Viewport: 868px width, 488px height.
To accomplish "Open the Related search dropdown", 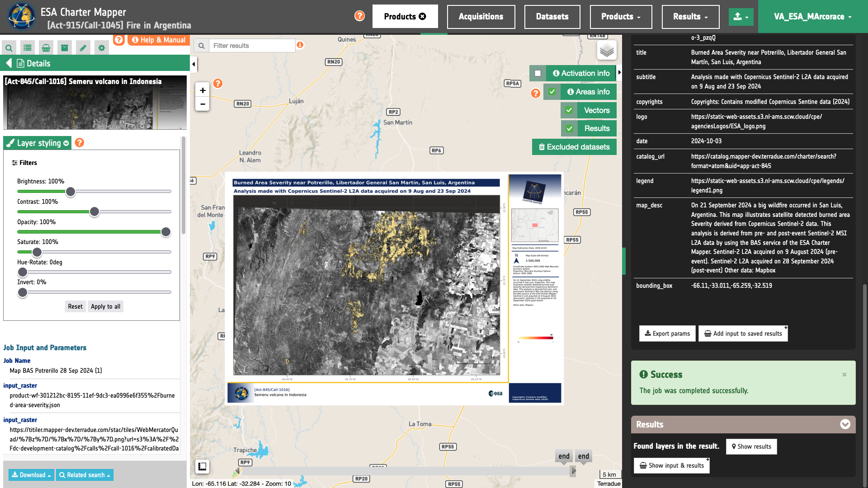I will click(x=85, y=475).
